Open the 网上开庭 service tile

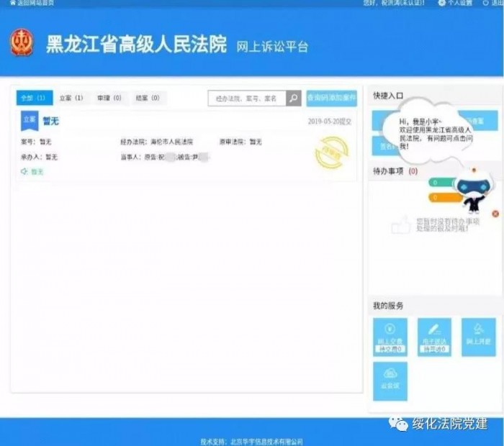tap(479, 337)
